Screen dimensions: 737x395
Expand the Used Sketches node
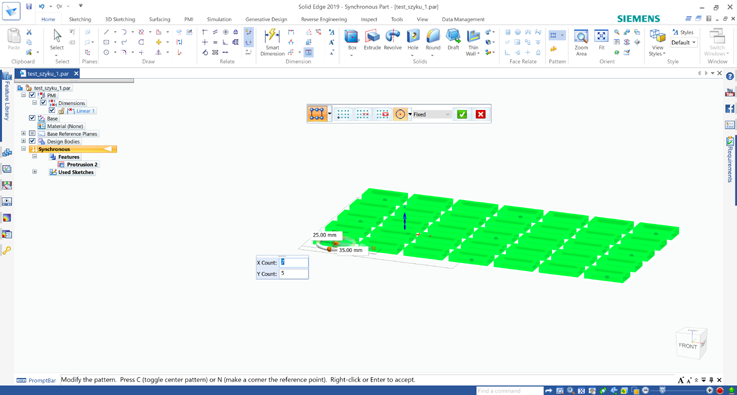click(x=34, y=172)
